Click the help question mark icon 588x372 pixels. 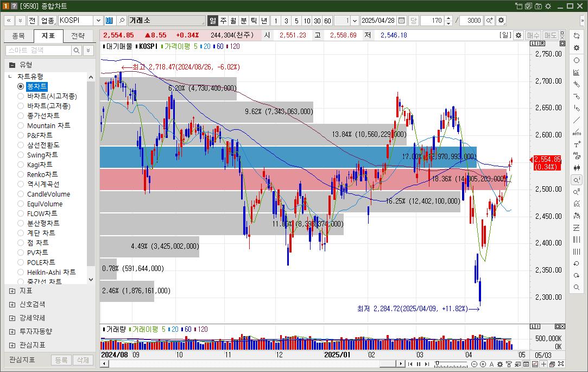tap(14, 6)
